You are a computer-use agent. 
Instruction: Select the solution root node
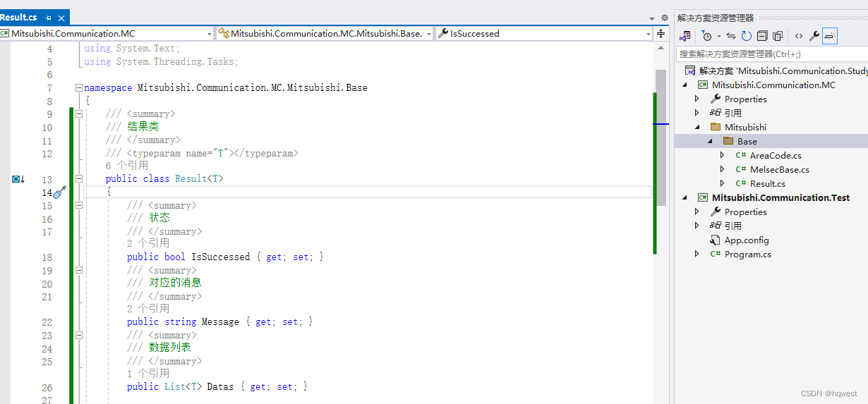click(776, 71)
